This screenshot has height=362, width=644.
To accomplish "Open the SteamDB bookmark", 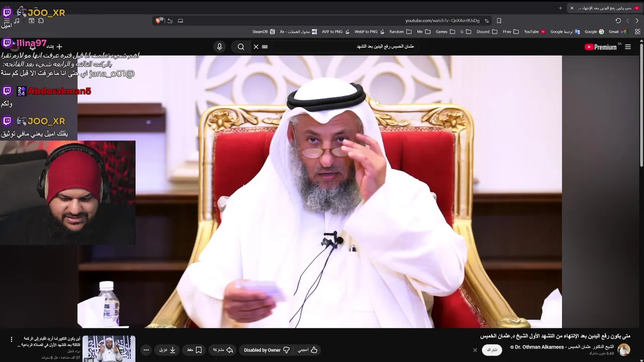I will pos(263,32).
